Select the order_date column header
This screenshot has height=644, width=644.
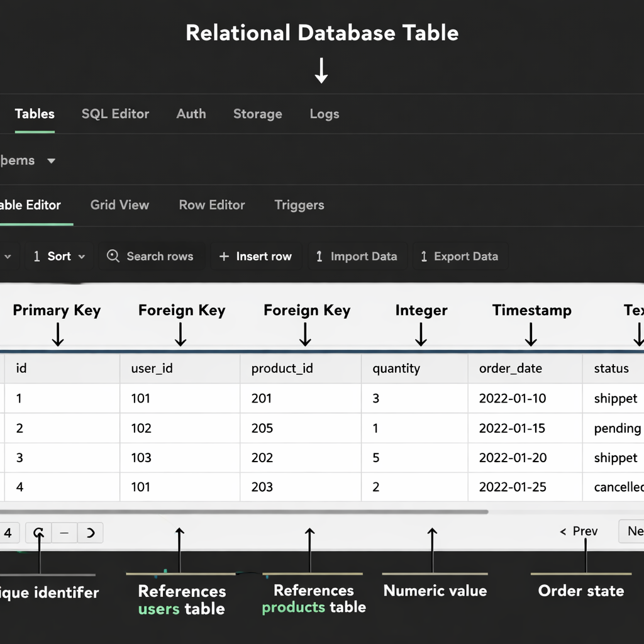[510, 369]
